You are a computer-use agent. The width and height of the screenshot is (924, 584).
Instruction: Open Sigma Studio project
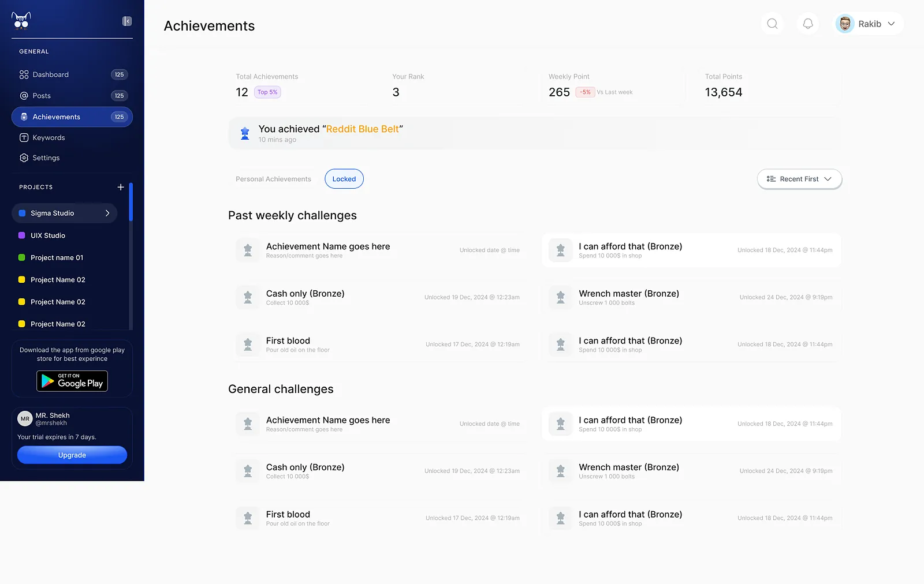[x=64, y=213]
